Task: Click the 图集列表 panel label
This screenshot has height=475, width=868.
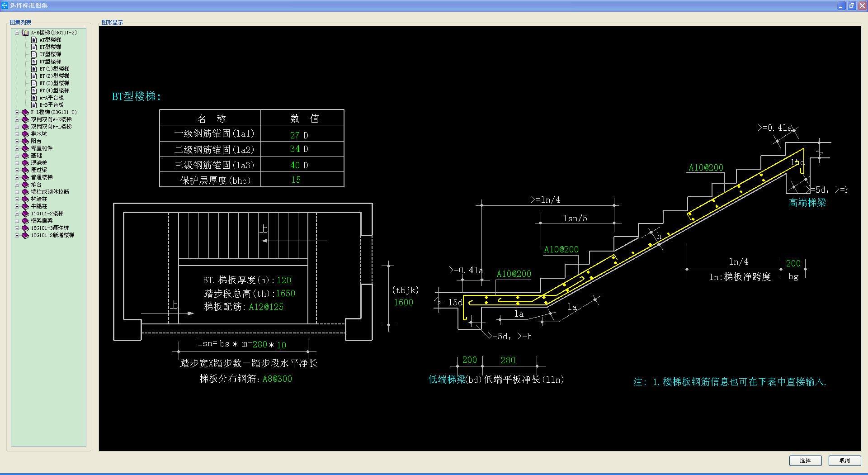Action: pyautogui.click(x=21, y=22)
